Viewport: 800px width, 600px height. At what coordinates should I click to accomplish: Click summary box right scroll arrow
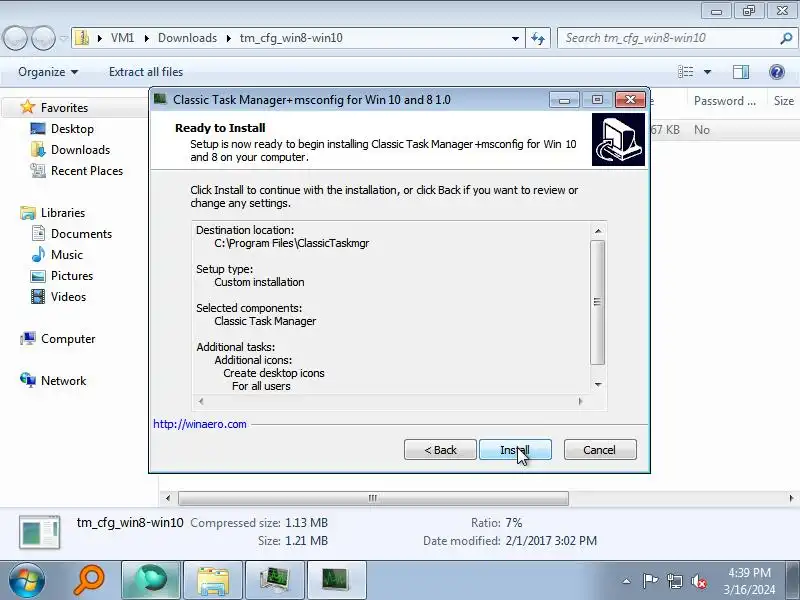[x=580, y=401]
